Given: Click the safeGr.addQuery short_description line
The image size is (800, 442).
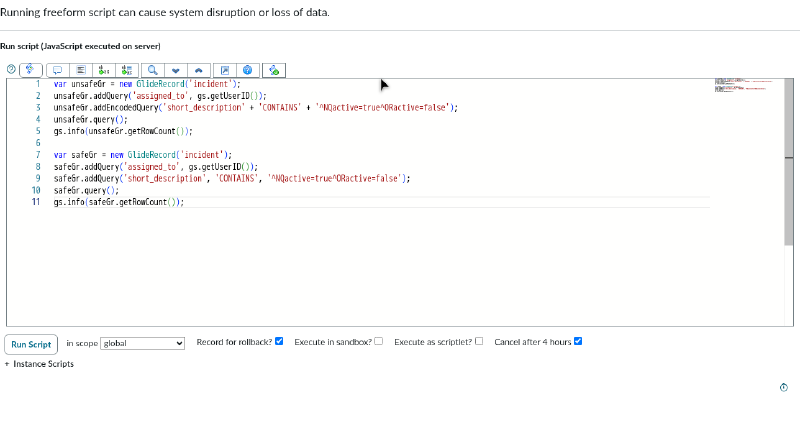Looking at the screenshot, I should pyautogui.click(x=232, y=179).
